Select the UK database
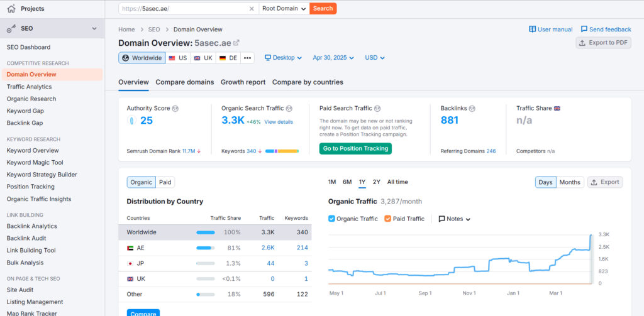This screenshot has height=316, width=644. (203, 58)
